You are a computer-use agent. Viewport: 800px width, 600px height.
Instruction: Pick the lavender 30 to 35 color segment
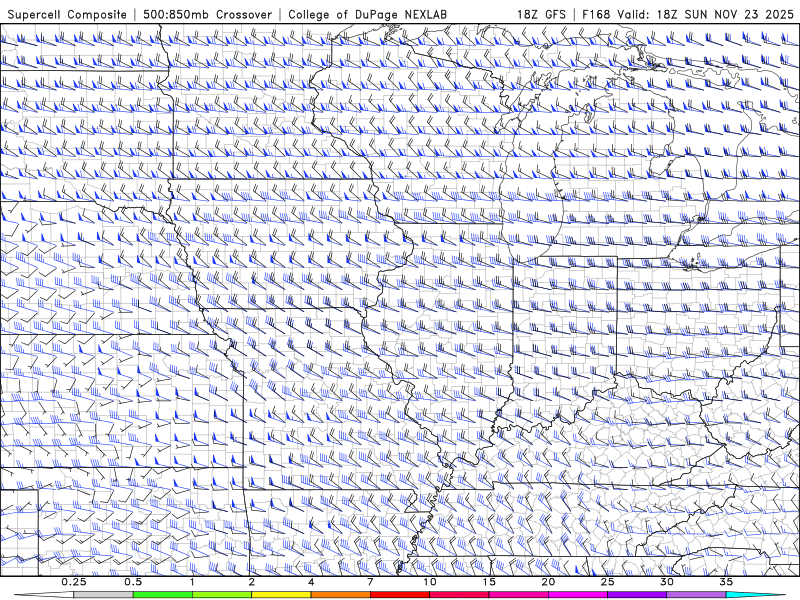point(696,595)
